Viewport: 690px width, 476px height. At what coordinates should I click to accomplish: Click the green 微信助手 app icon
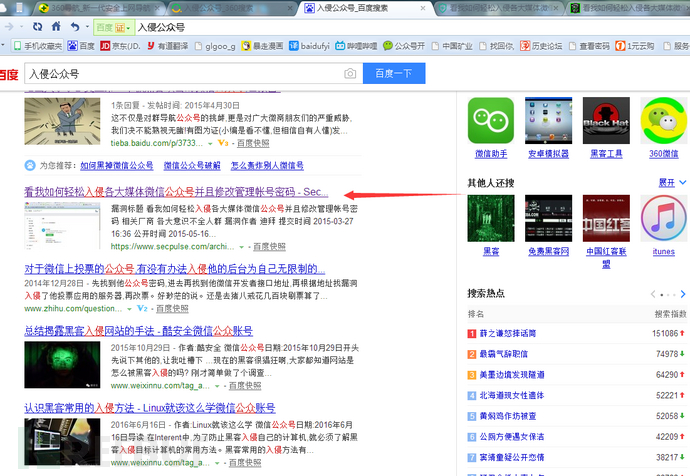pos(491,121)
